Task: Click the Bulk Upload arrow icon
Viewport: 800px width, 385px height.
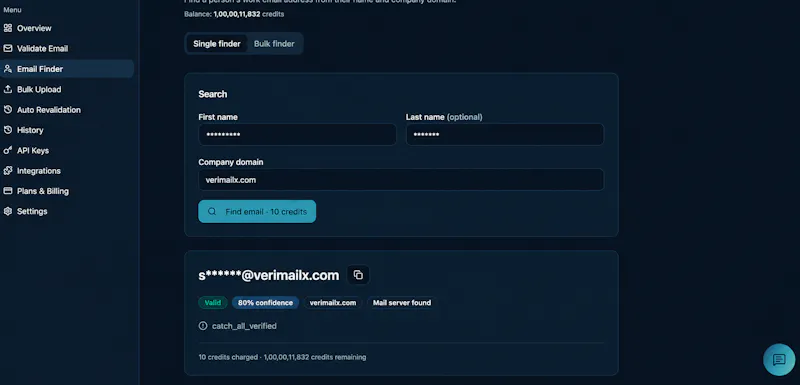Action: point(8,89)
